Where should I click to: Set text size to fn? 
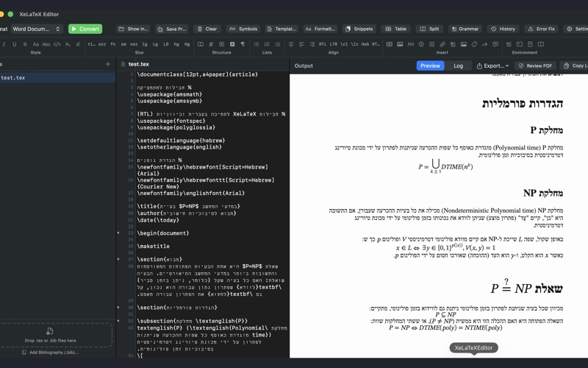[x=113, y=44]
